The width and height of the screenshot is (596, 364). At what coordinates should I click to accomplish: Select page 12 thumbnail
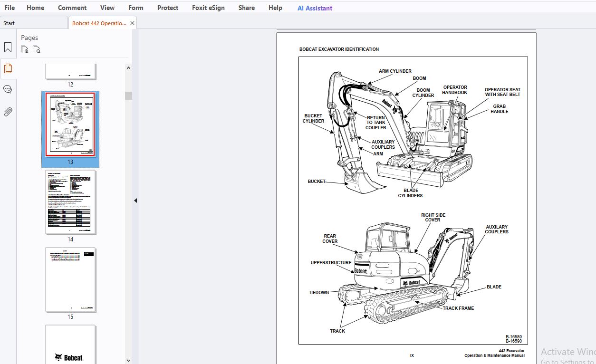tap(71, 71)
